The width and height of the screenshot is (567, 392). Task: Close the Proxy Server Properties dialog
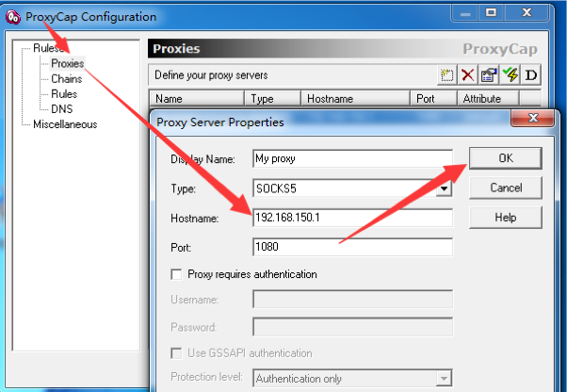pos(528,120)
